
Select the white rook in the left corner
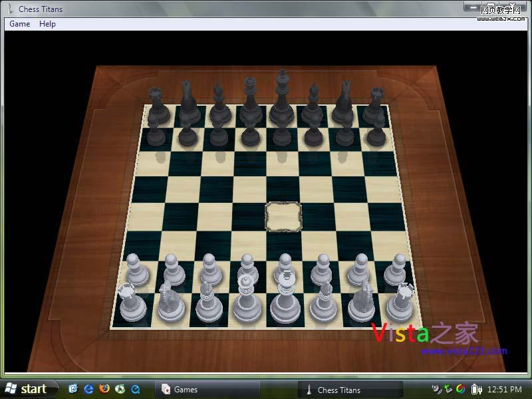pyautogui.click(x=131, y=304)
